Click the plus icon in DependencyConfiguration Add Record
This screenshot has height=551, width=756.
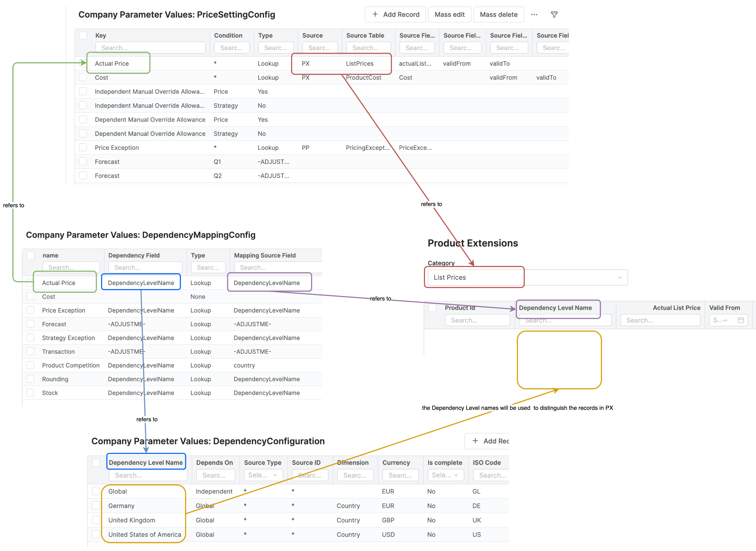click(x=475, y=441)
